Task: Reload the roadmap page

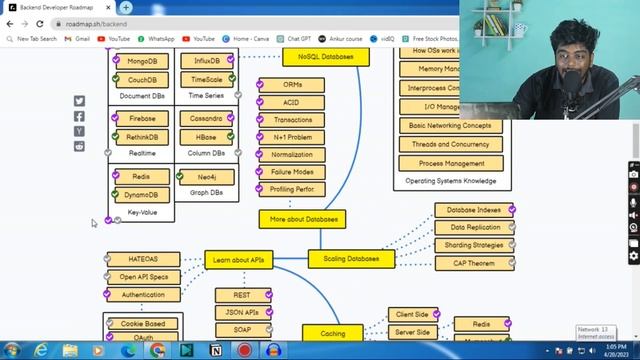Action: [40, 24]
